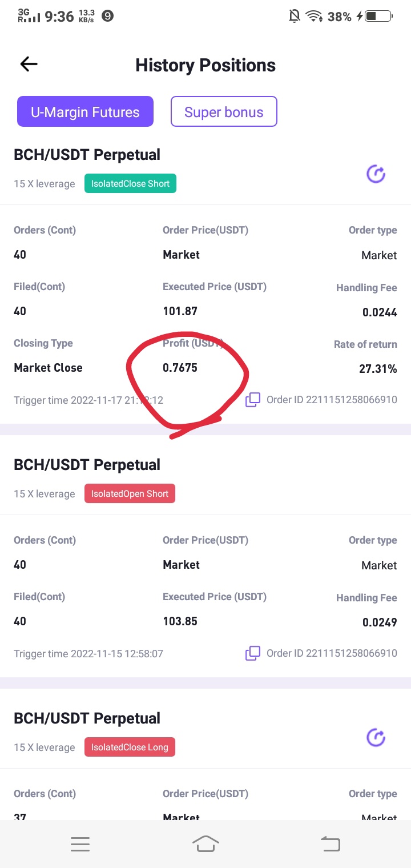The height and width of the screenshot is (868, 411).
Task: Tap the Profit value 0.7675
Action: pyautogui.click(x=180, y=368)
